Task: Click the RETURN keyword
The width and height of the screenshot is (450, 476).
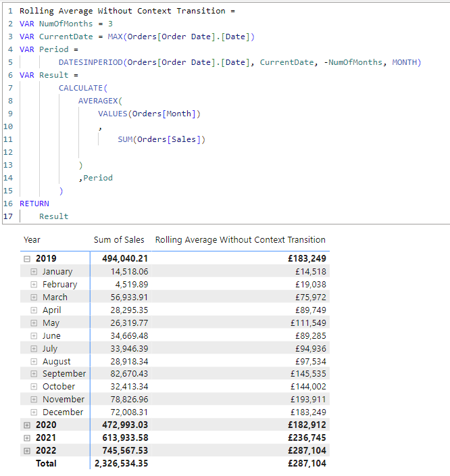Action: [x=34, y=204]
